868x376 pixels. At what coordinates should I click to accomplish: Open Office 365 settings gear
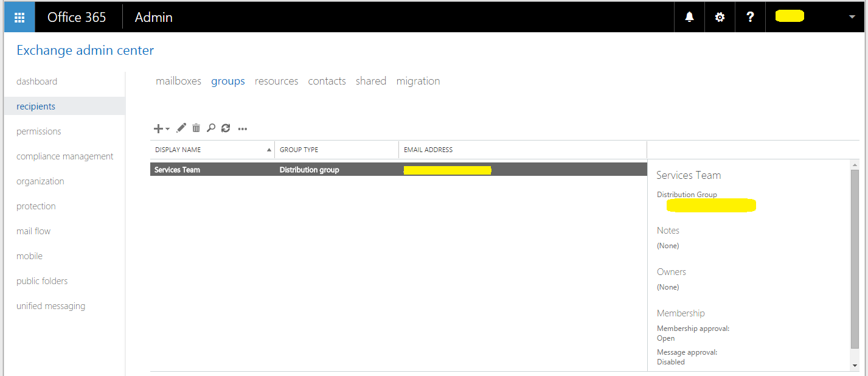(x=719, y=16)
